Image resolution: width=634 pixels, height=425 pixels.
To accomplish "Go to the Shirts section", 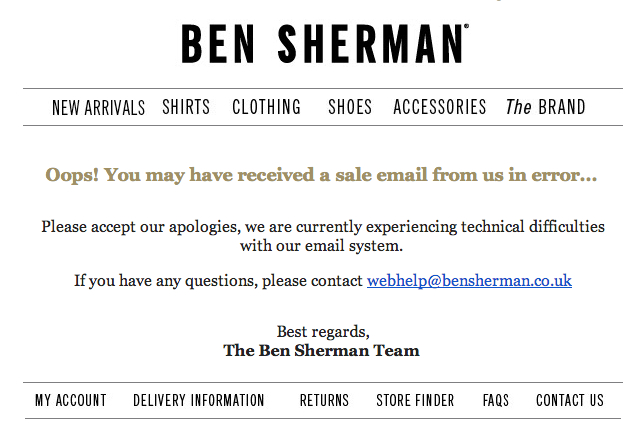I will tap(186, 107).
